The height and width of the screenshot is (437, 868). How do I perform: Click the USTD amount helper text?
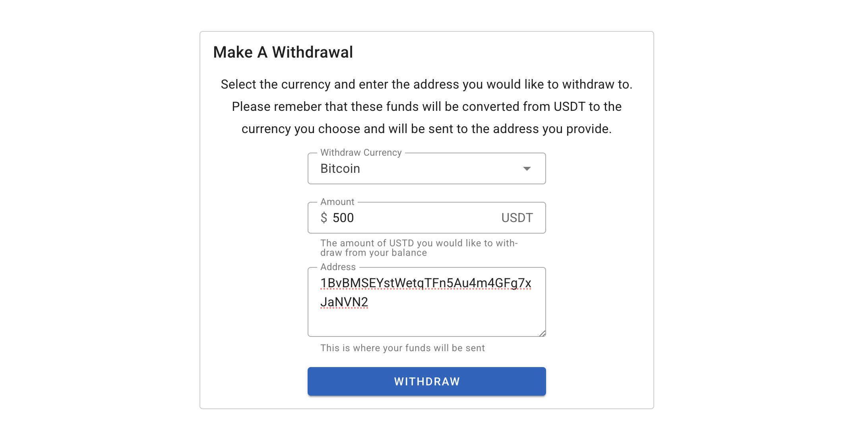(x=419, y=248)
